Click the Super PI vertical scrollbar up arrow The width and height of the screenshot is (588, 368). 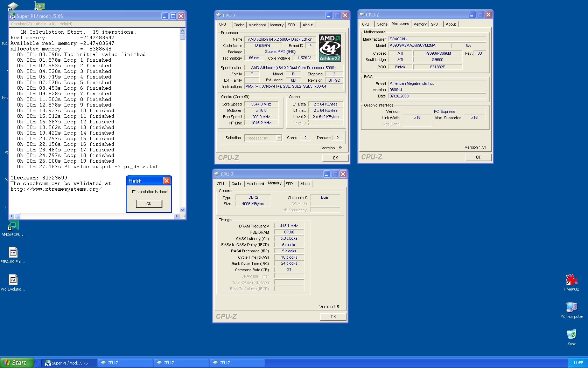pyautogui.click(x=182, y=31)
